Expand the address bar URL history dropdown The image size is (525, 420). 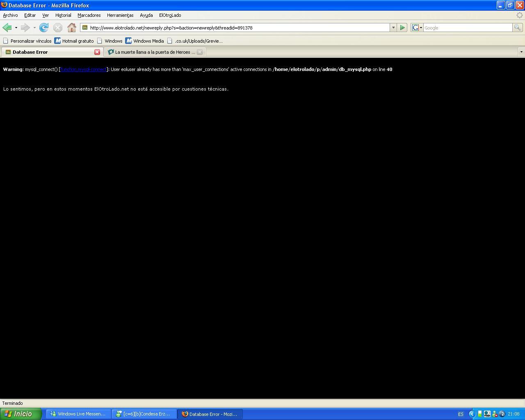(393, 27)
